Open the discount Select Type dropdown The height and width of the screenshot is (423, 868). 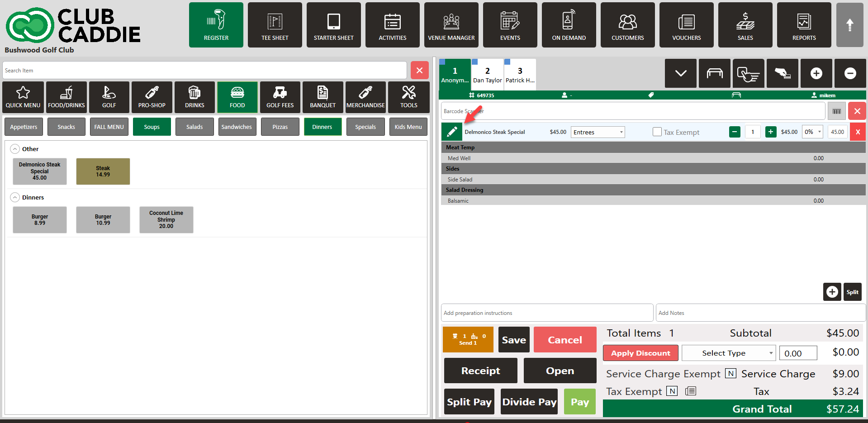point(728,353)
